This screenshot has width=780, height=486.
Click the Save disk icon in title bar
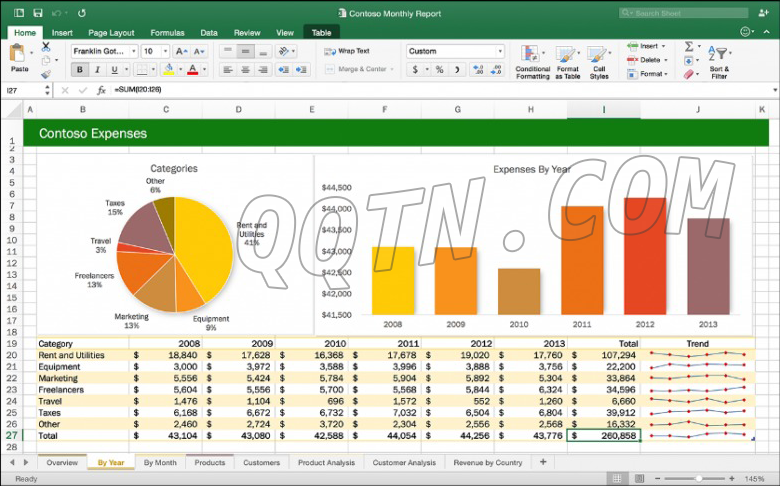(x=38, y=14)
